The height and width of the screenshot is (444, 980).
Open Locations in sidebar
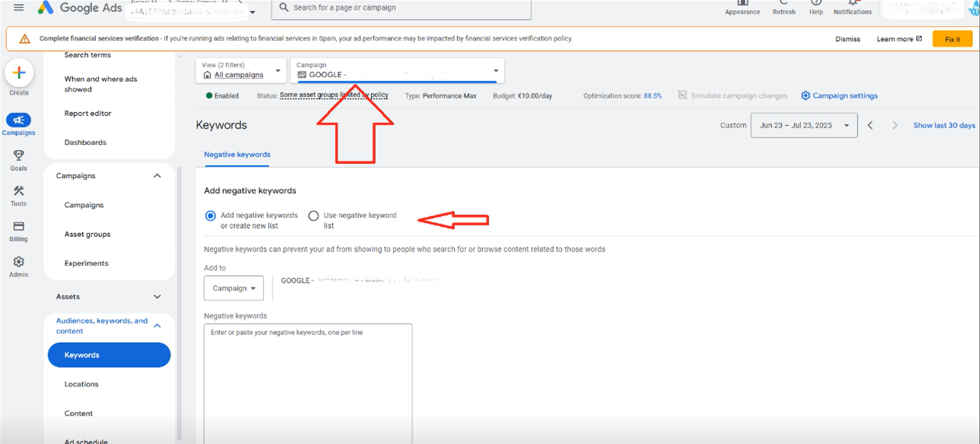(x=81, y=384)
